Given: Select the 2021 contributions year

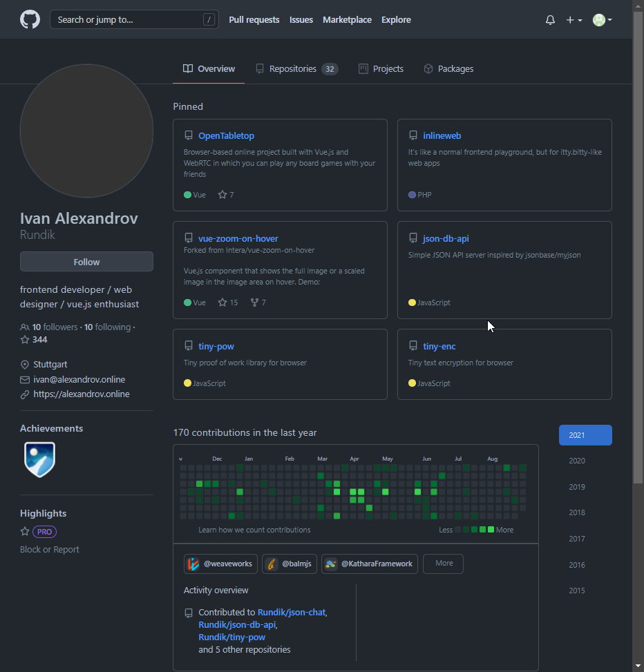Looking at the screenshot, I should click(x=585, y=435).
